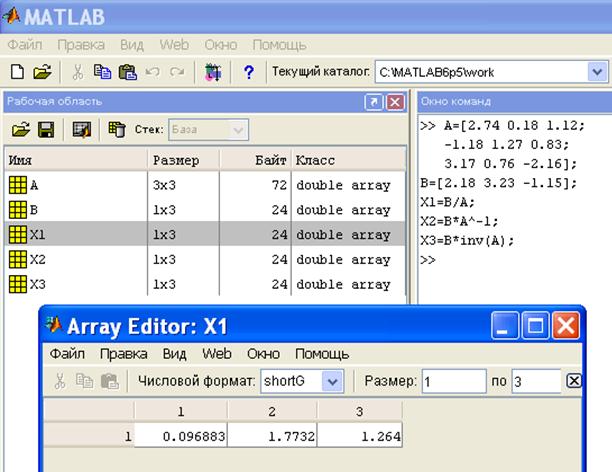
Task: Open the Помощь menu in Array Editor
Action: point(322,354)
